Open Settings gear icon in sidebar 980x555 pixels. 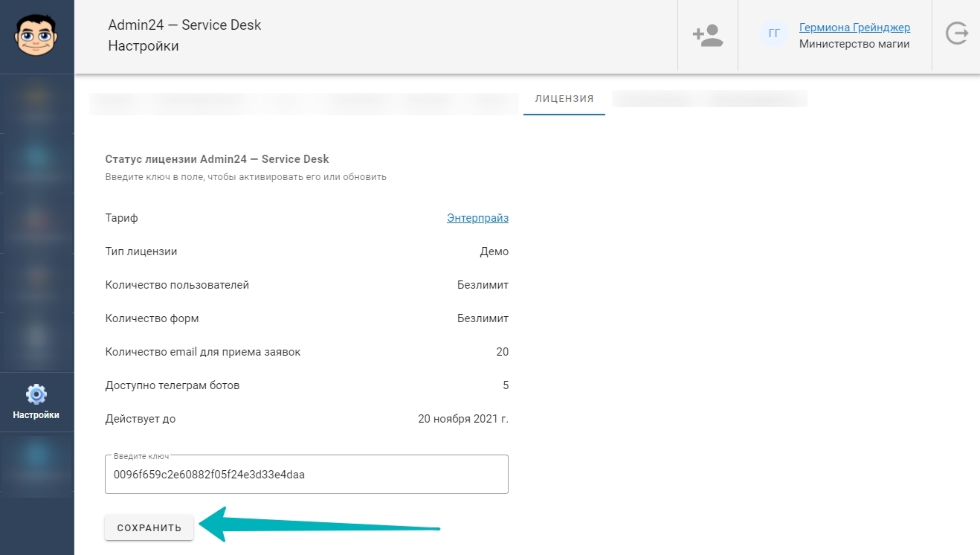36,394
